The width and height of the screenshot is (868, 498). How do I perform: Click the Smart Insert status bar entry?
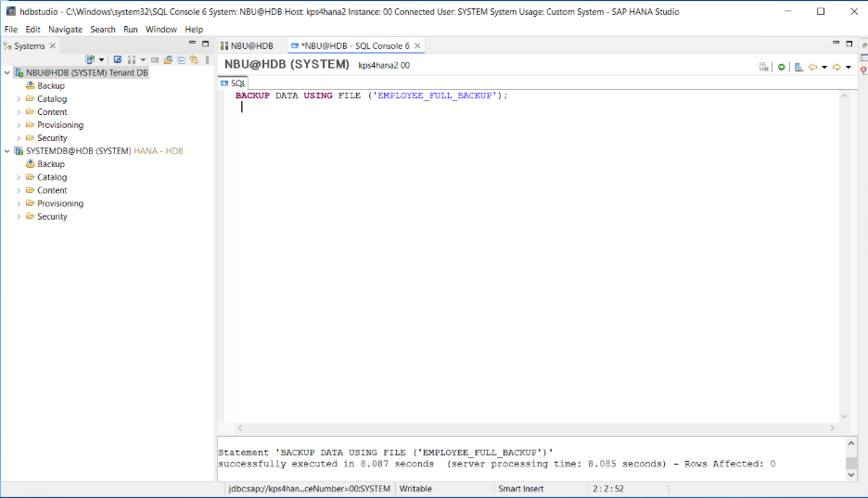coord(521,489)
